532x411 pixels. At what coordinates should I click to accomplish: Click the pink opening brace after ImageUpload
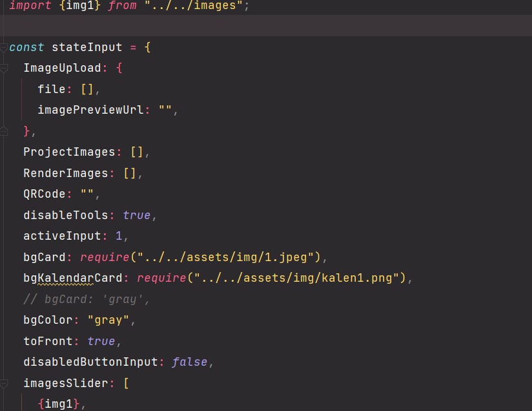click(119, 68)
